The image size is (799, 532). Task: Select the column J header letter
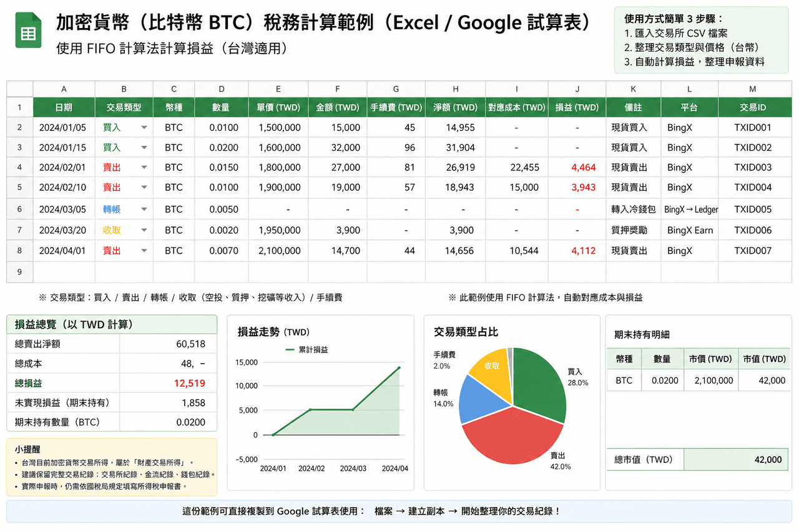pos(577,89)
